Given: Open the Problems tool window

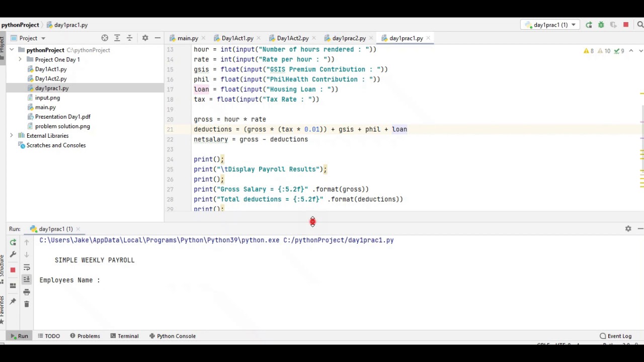Looking at the screenshot, I should tap(85, 336).
